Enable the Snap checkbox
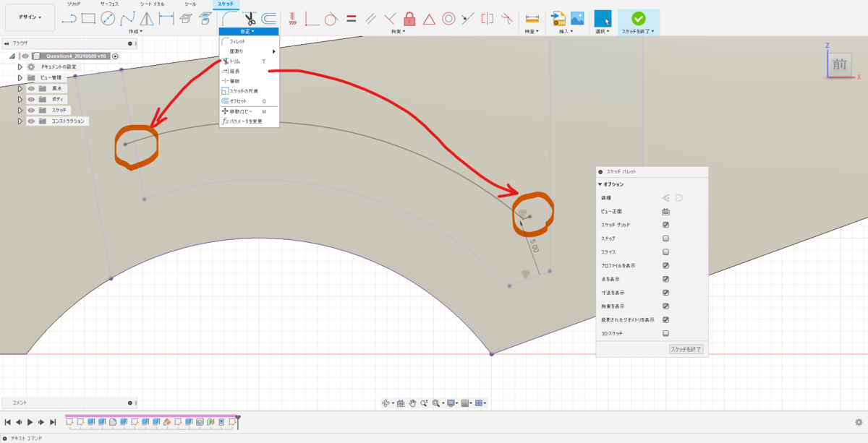 click(665, 238)
